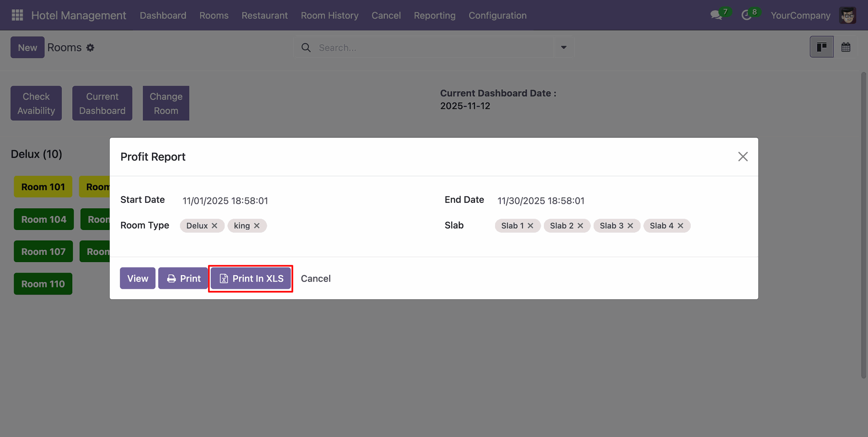Open the activities clock icon
Viewport: 868px width, 437px height.
click(x=746, y=15)
